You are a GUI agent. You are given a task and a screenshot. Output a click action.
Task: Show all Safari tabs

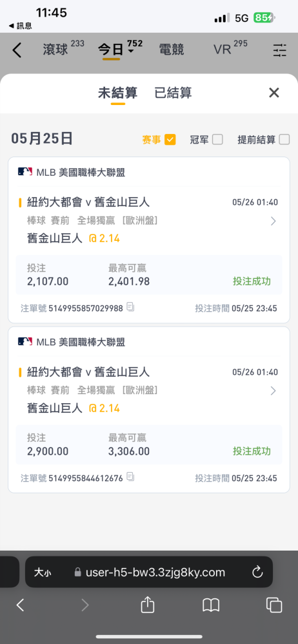pos(274,605)
